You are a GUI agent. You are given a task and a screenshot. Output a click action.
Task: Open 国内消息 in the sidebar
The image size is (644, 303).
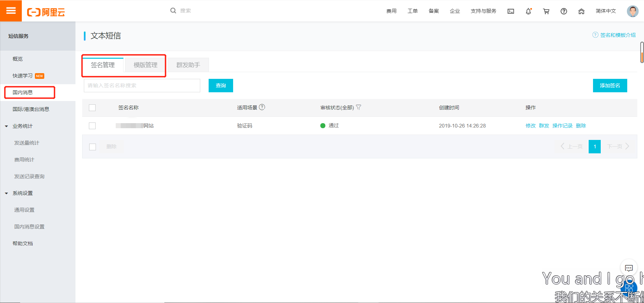pos(22,93)
